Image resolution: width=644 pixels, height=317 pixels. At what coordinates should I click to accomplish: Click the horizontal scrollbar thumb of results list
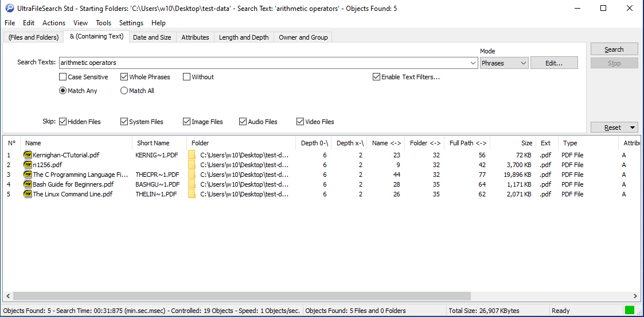tap(241, 296)
